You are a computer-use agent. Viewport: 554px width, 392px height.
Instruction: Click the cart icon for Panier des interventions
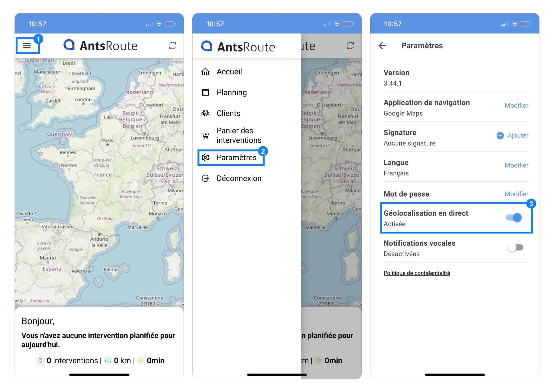click(205, 136)
